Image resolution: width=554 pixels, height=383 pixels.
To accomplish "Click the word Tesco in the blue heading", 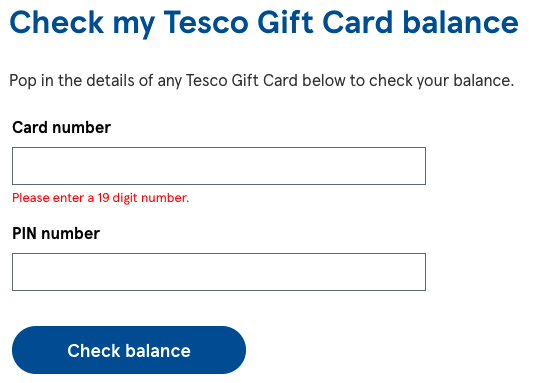I will pyautogui.click(x=206, y=23).
